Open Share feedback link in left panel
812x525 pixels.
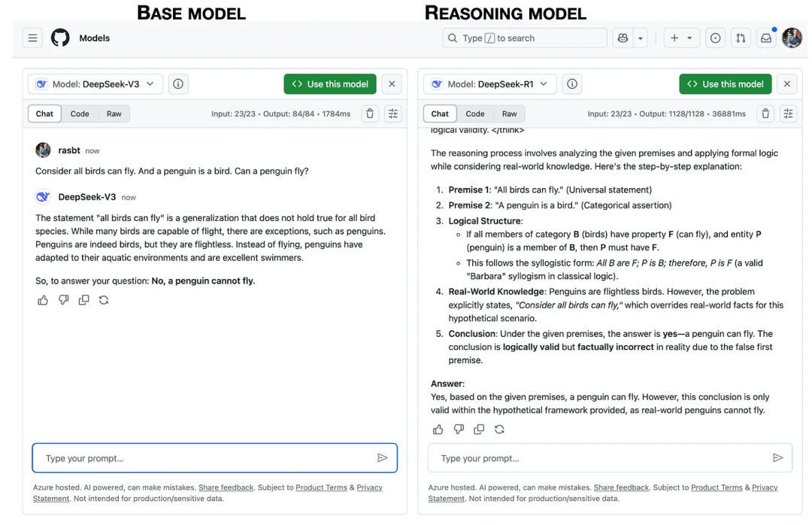pyautogui.click(x=226, y=487)
